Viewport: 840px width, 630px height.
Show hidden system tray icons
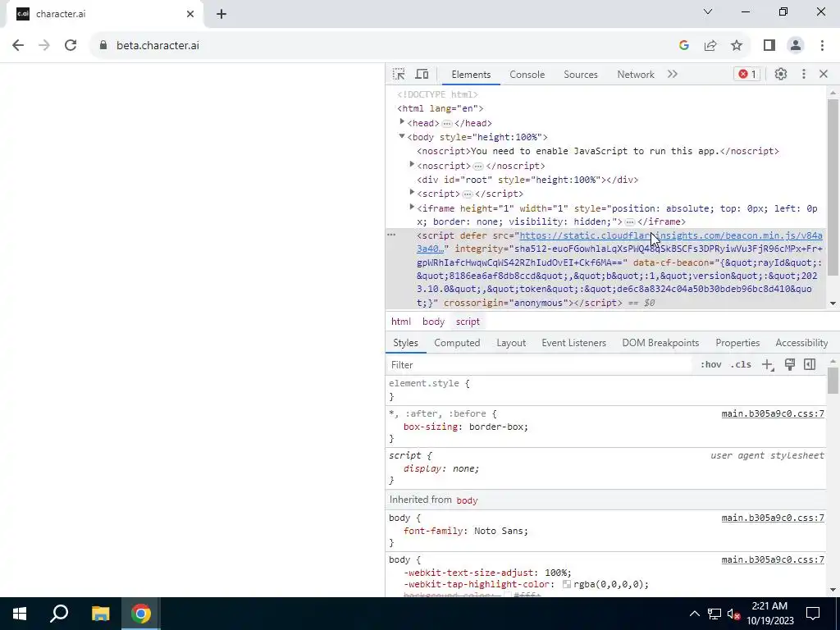[694, 614]
